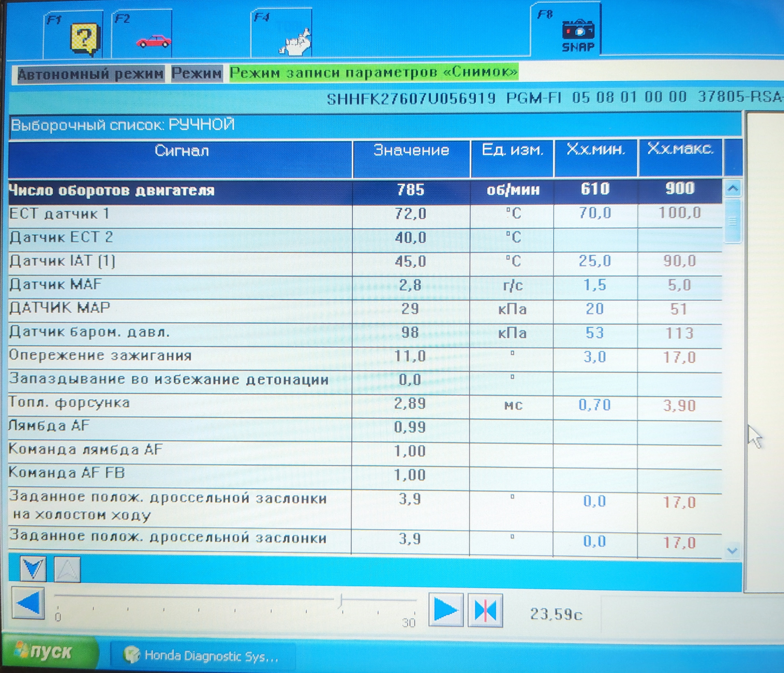Select the Датчик баром. давл. row

365,335
